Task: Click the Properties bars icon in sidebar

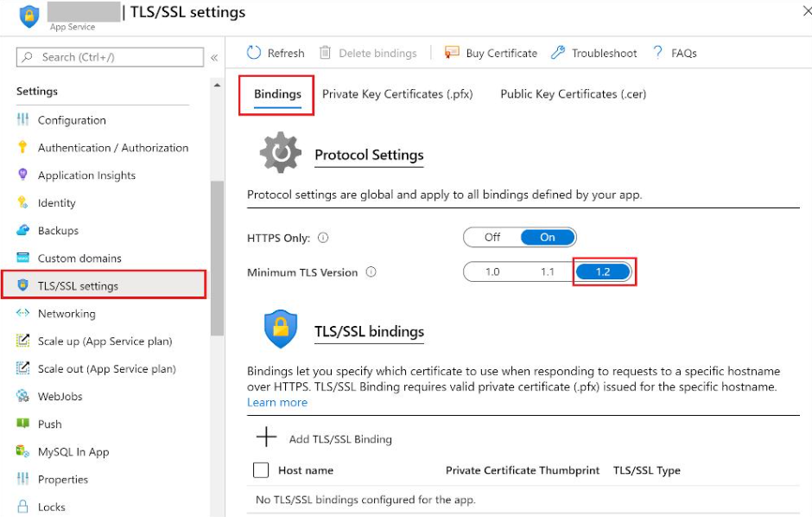Action: pos(22,479)
